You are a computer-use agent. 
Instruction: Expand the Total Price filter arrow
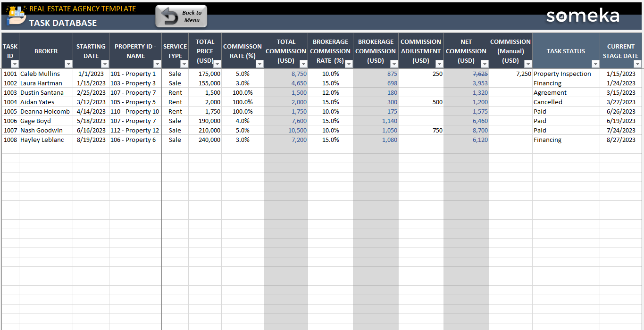point(217,64)
